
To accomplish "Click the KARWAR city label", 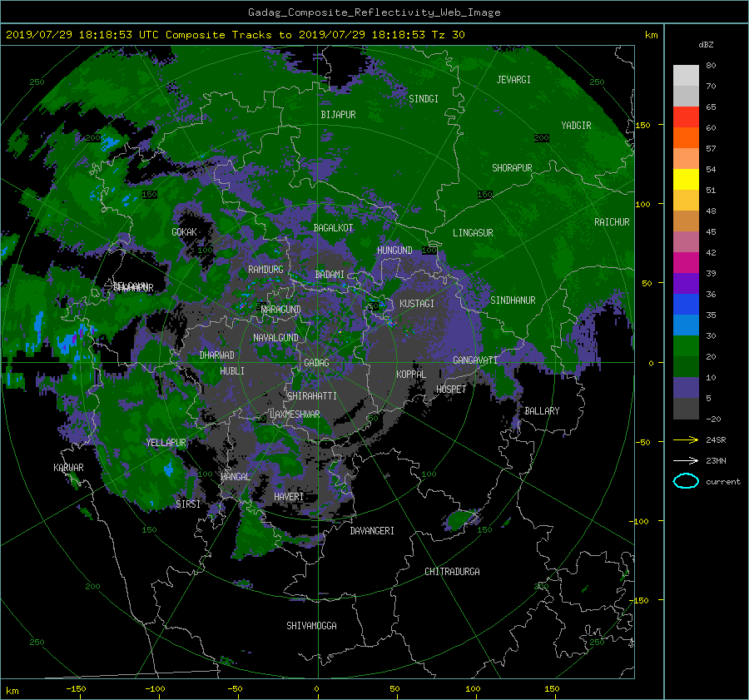I will (68, 468).
